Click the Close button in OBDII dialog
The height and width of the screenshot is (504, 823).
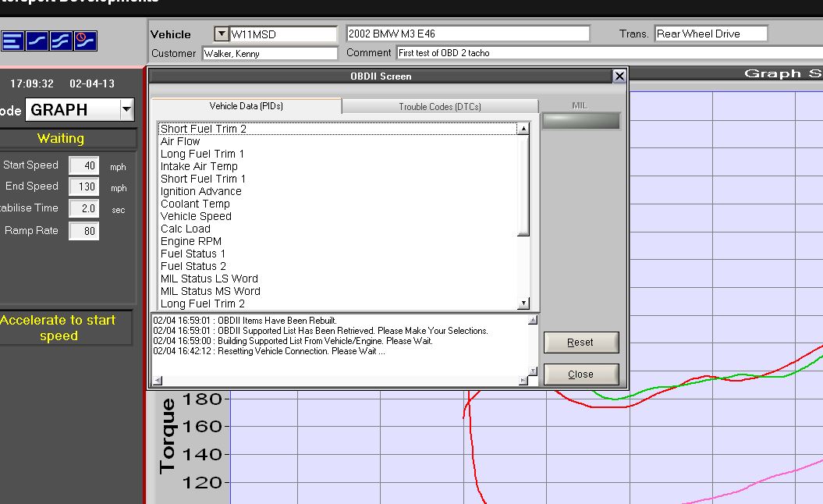580,374
